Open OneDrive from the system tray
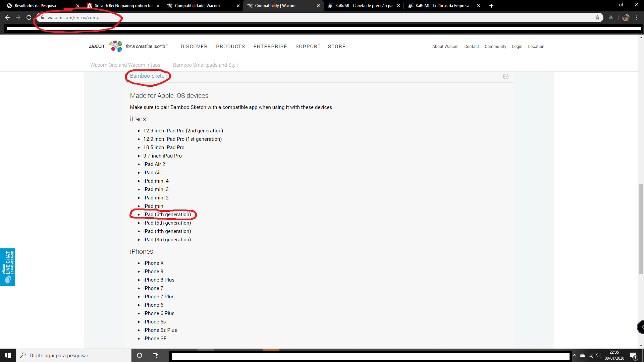This screenshot has width=644, height=362. coord(583,355)
